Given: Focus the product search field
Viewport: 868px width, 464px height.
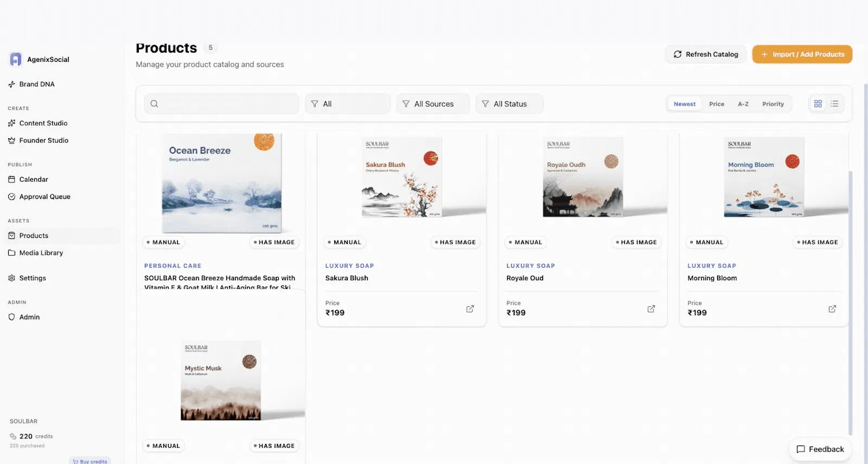Looking at the screenshot, I should pos(221,104).
